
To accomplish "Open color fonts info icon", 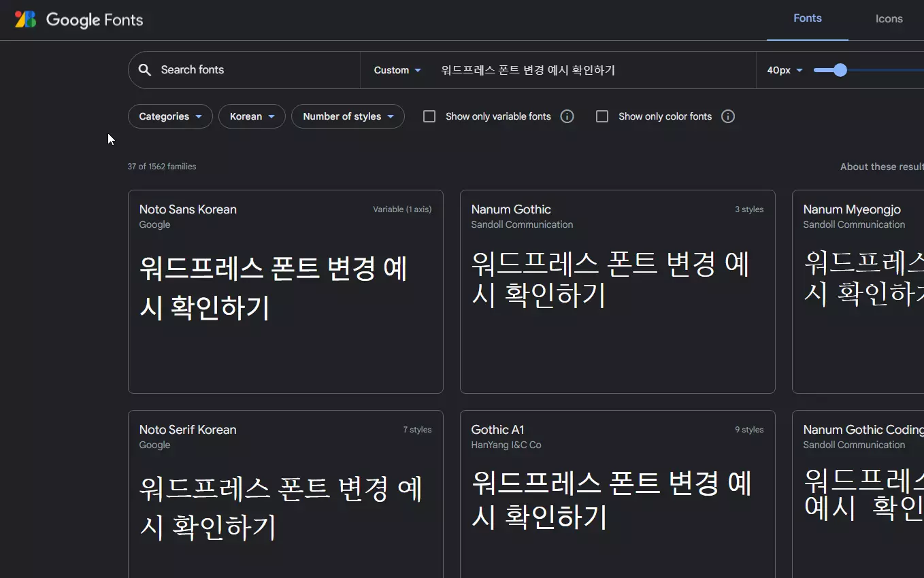I will (727, 116).
